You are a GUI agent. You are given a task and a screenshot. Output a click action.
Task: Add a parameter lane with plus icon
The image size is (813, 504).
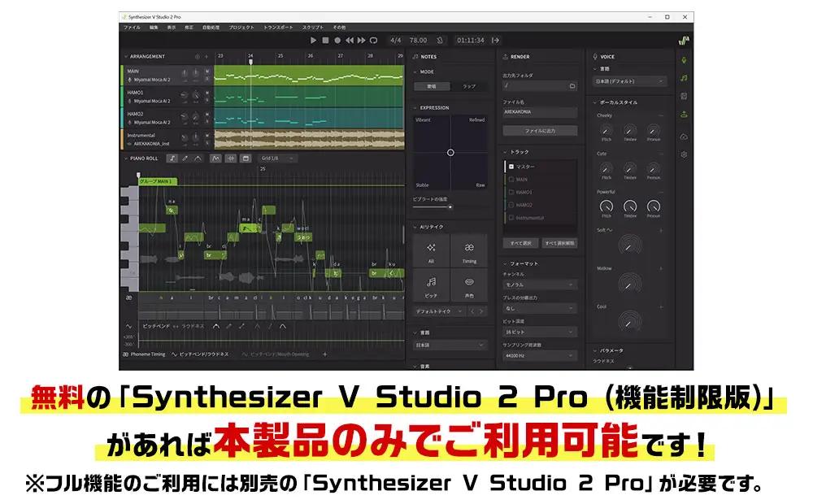[325, 354]
